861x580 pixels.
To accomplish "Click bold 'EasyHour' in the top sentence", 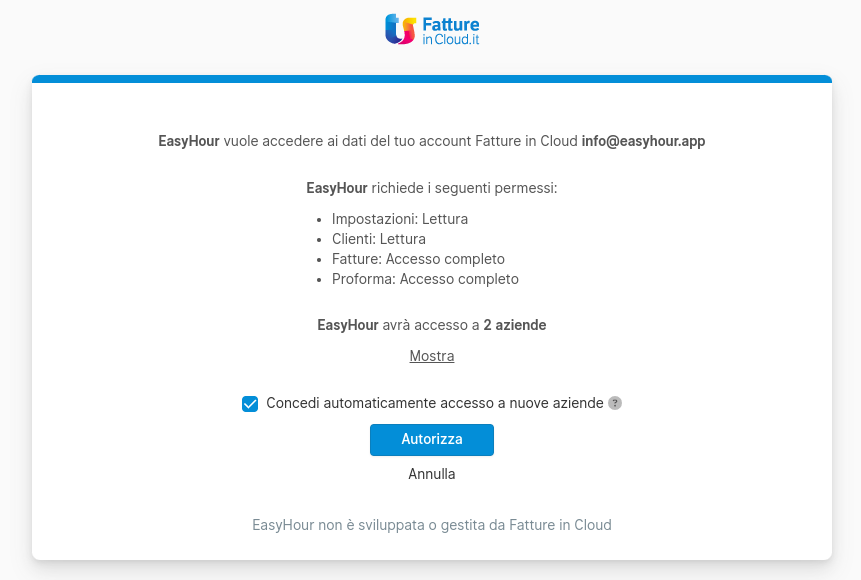I will [189, 141].
